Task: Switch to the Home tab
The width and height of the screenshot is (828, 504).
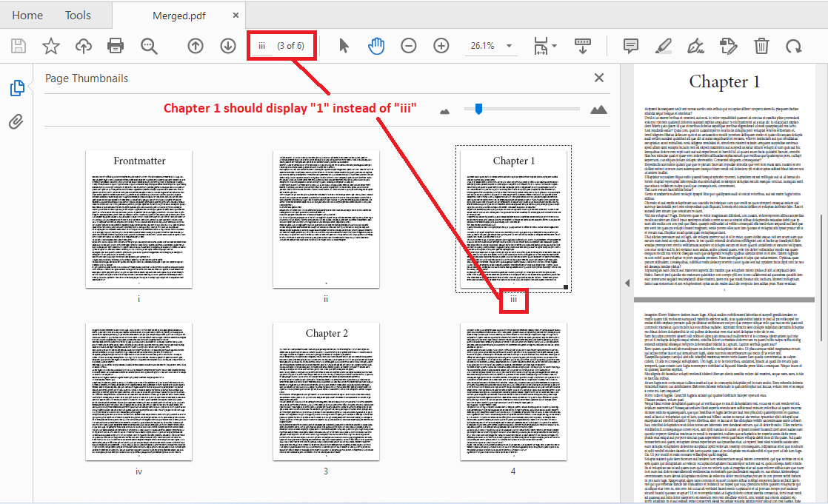Action: click(x=27, y=14)
